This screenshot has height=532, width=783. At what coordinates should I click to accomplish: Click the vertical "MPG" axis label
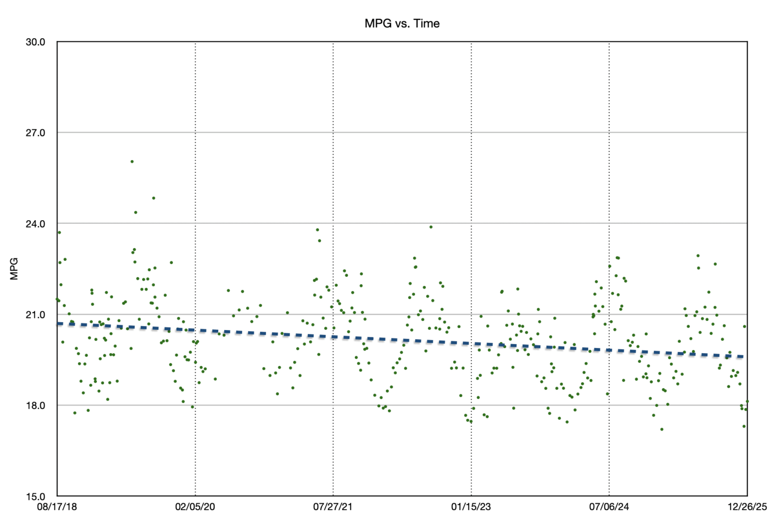point(13,269)
